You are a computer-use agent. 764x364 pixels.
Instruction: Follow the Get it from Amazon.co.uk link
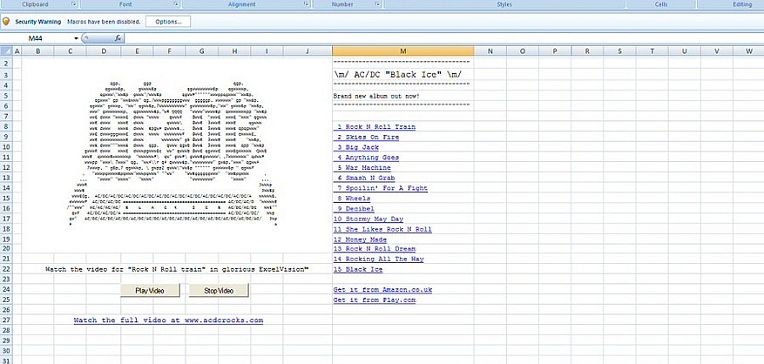383,289
